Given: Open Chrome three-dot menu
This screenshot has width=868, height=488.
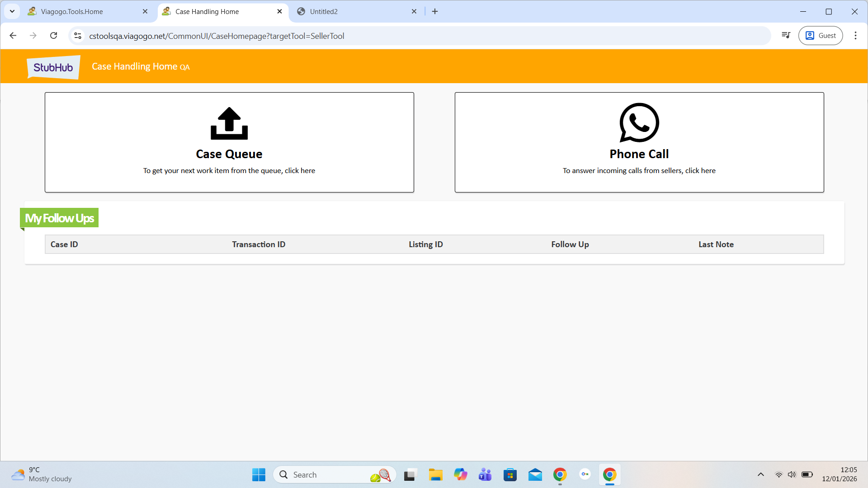Looking at the screenshot, I should click(855, 36).
